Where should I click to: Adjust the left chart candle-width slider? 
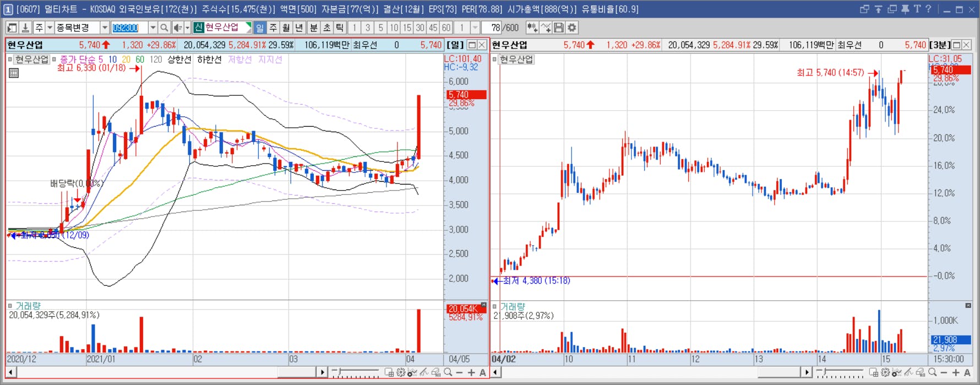(x=355, y=373)
